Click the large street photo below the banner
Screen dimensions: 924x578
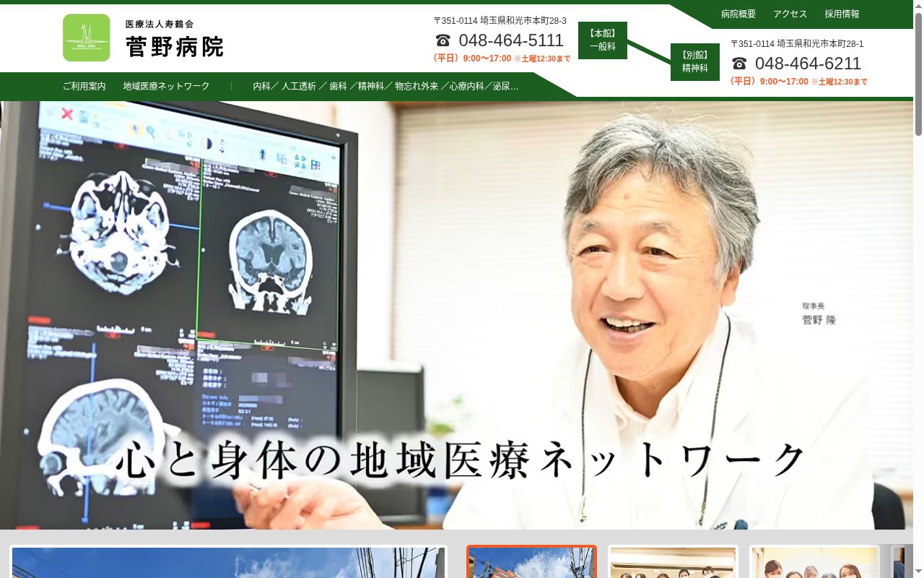[228, 562]
